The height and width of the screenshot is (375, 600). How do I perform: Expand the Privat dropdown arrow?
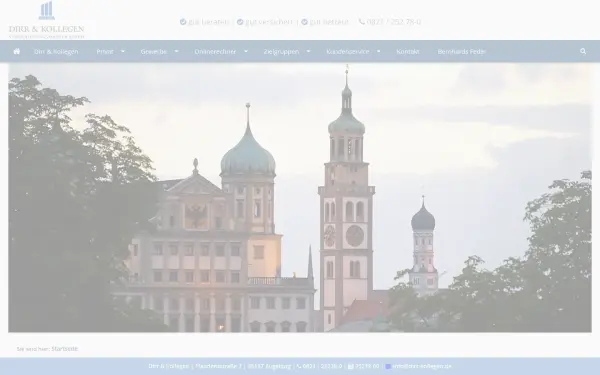[123, 51]
